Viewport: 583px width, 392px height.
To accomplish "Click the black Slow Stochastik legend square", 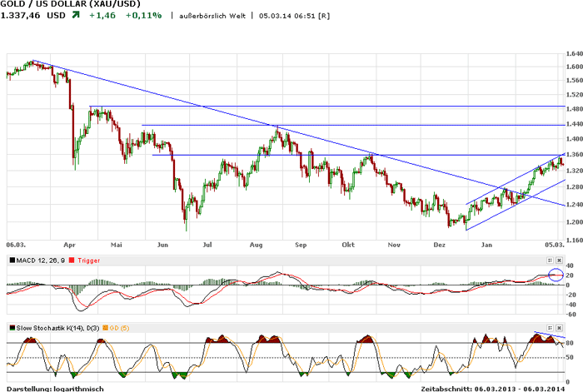I will (x=9, y=327).
